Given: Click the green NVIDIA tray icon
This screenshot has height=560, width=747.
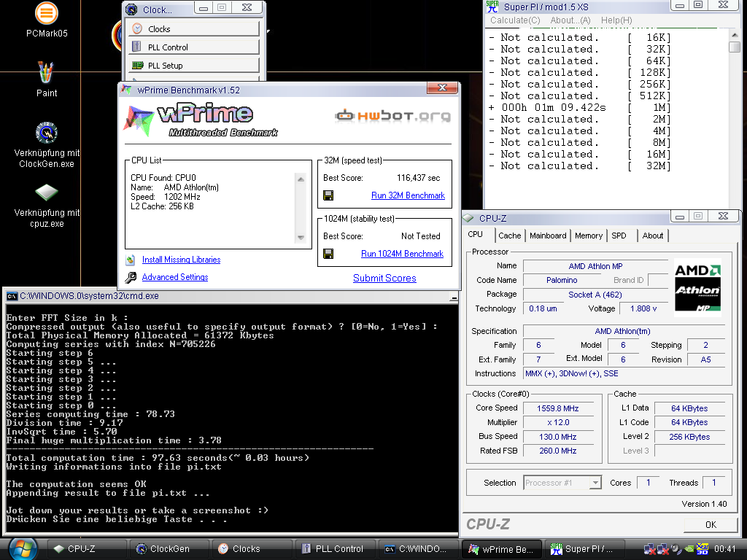Looking at the screenshot, I should pos(689,549).
